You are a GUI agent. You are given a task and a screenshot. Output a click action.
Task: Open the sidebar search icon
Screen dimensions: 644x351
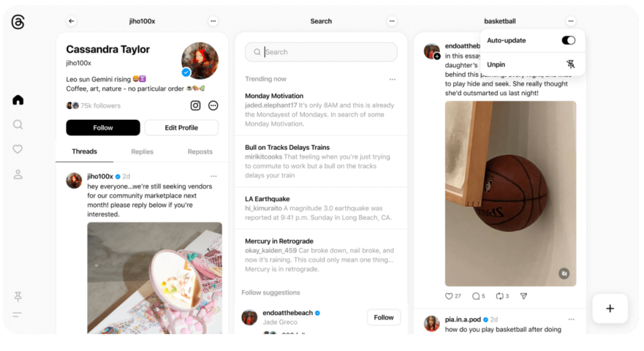(18, 125)
